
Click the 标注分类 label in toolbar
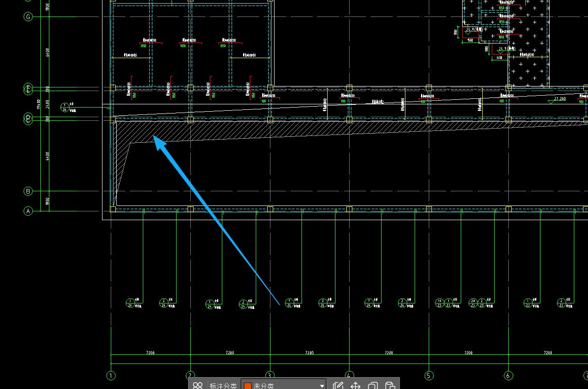(x=223, y=386)
